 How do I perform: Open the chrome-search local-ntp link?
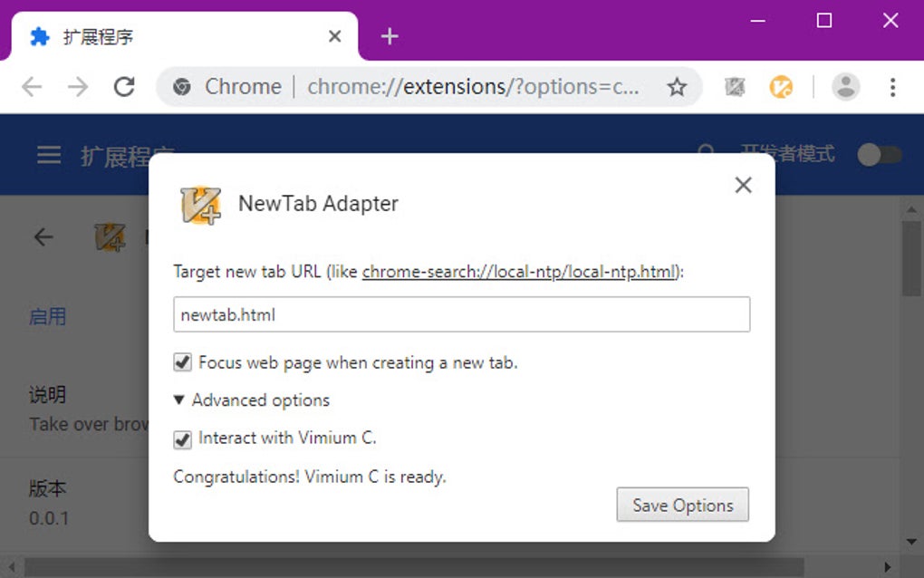click(517, 271)
